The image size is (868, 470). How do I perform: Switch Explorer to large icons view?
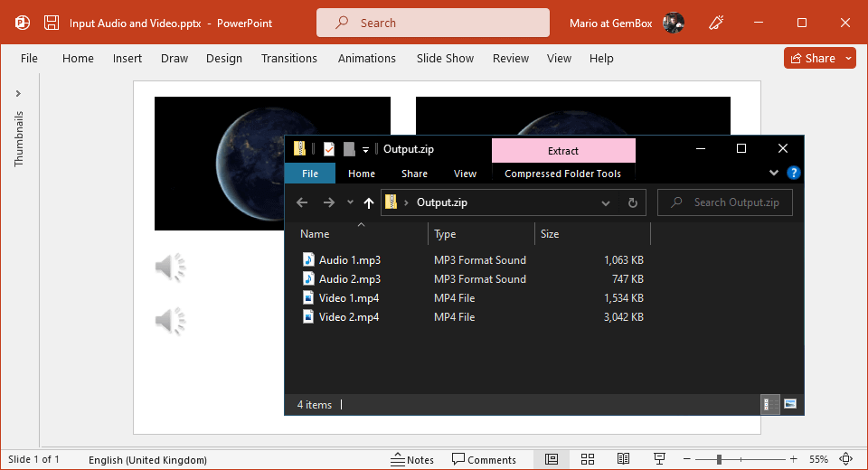789,404
